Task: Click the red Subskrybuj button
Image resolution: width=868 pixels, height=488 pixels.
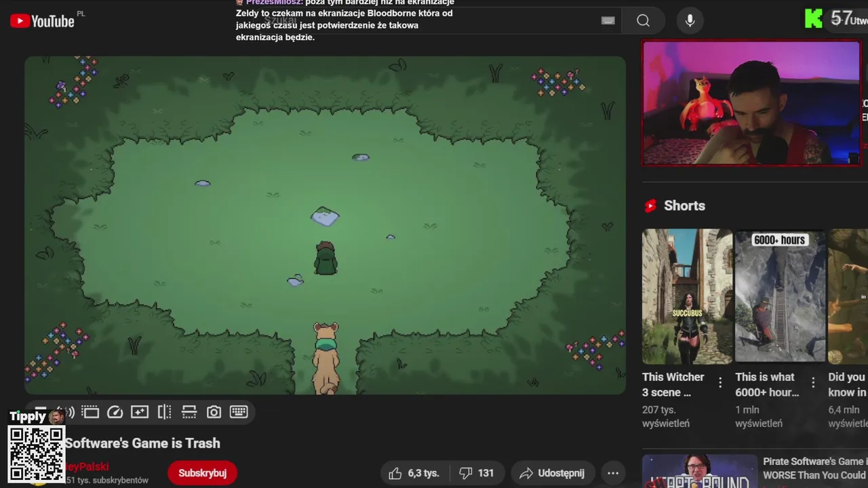Action: coord(202,473)
